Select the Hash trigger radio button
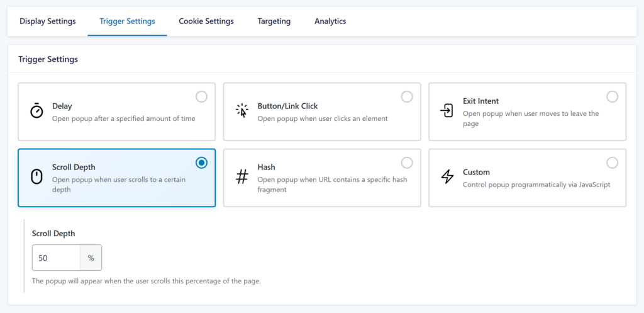 [x=407, y=162]
